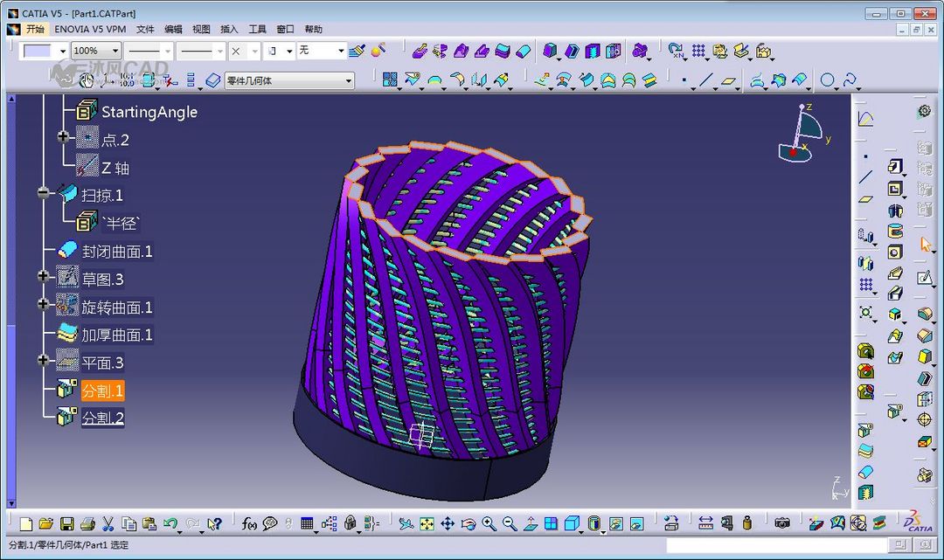Click the Create Multi-View icon

(551, 524)
